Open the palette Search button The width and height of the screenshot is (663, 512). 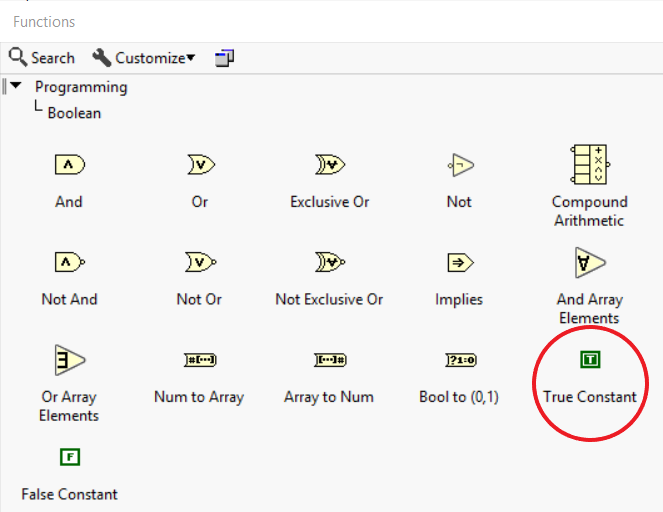tap(41, 57)
